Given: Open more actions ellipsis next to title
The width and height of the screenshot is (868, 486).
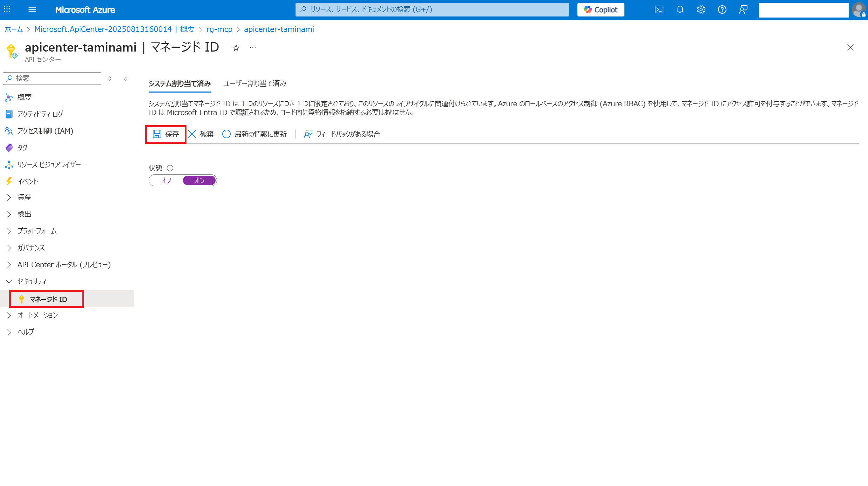Looking at the screenshot, I should click(253, 47).
